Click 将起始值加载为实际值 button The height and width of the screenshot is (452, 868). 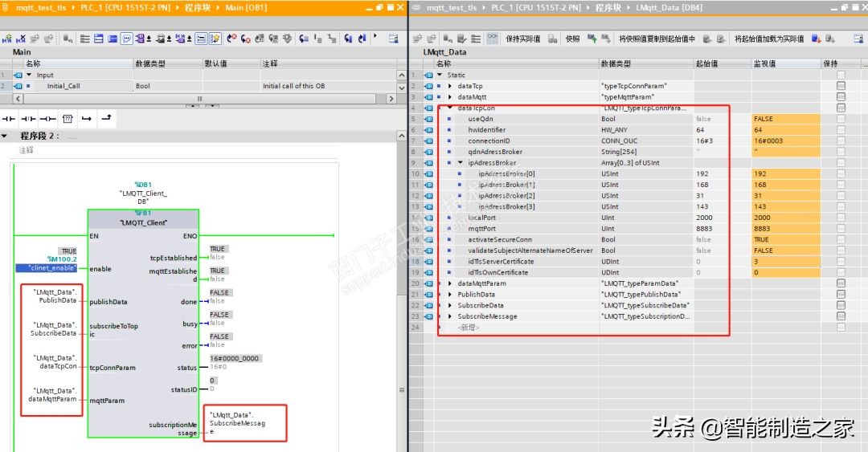[769, 39]
